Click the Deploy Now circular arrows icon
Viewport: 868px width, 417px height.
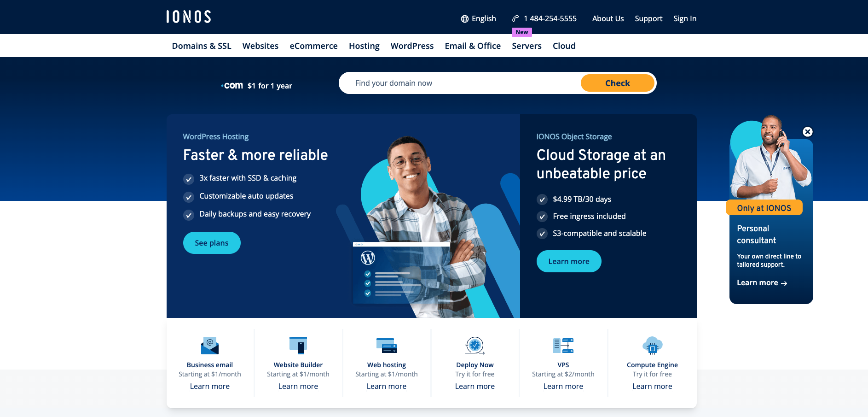pos(475,345)
